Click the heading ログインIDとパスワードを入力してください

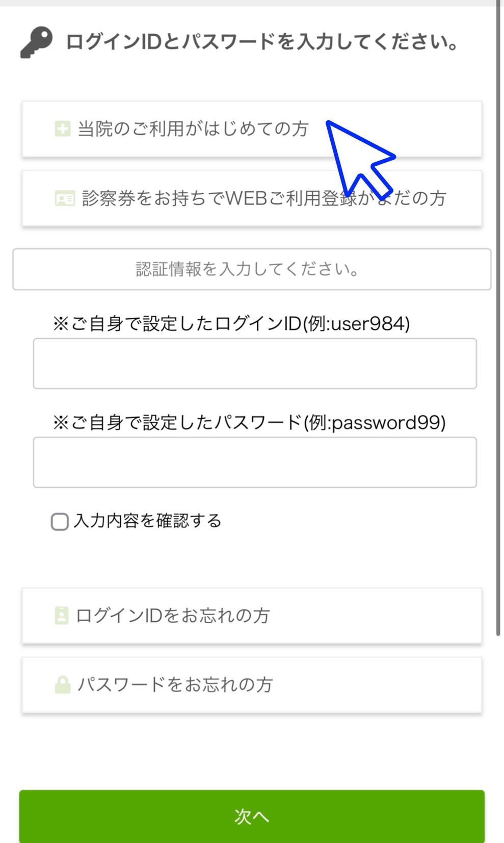(262, 42)
